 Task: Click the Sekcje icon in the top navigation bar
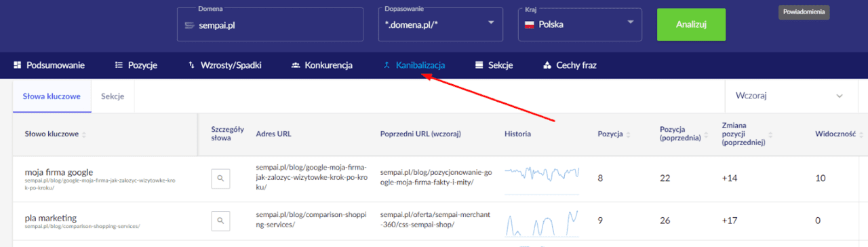tap(479, 66)
